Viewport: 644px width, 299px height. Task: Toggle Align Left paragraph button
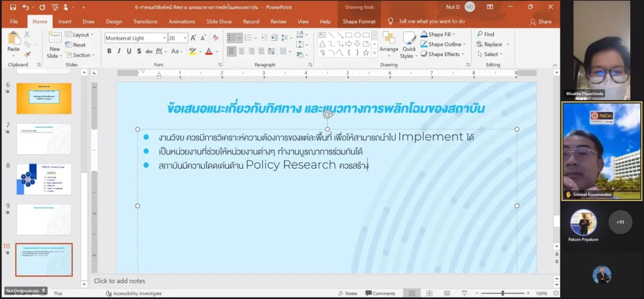point(231,51)
